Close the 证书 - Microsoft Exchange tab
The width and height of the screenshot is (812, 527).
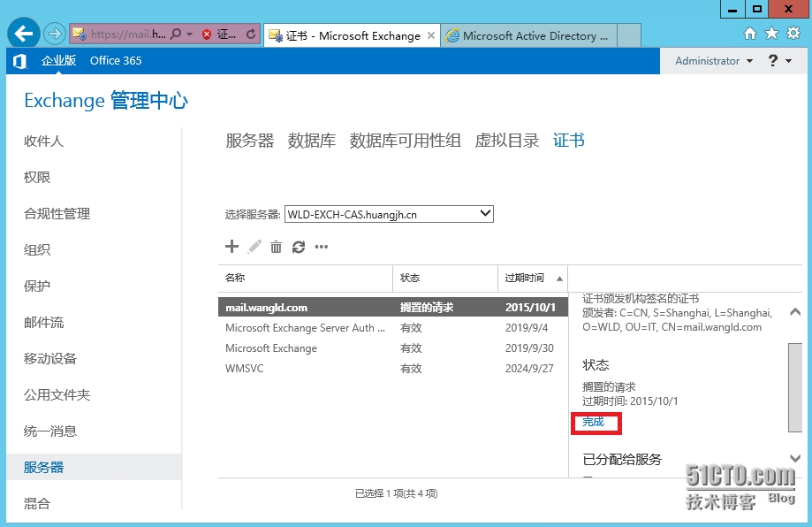[431, 35]
